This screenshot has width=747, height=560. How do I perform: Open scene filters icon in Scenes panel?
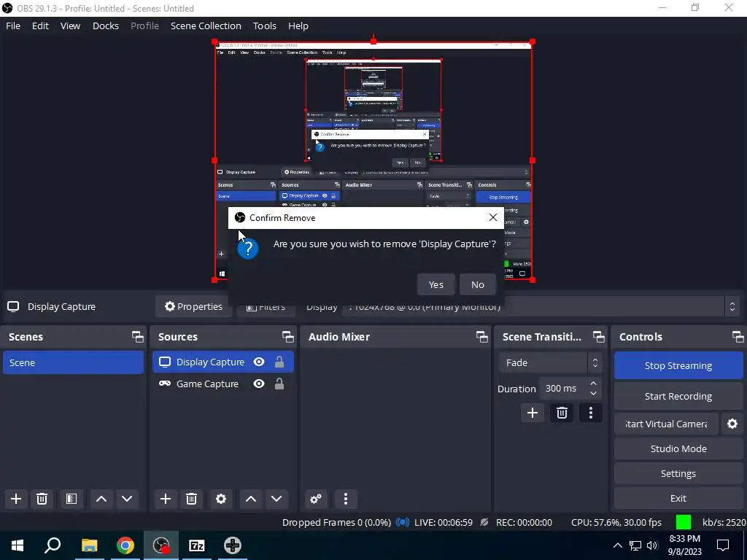[x=71, y=499]
